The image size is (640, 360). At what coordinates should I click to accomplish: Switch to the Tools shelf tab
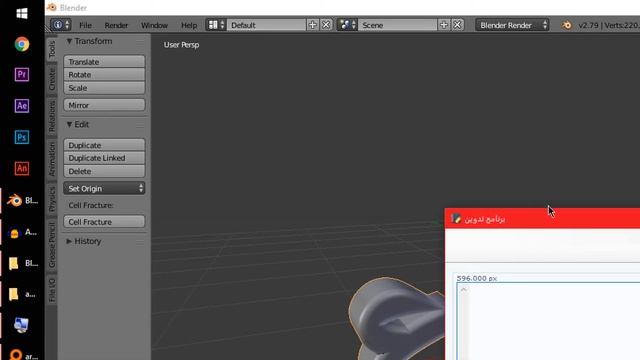[52, 49]
